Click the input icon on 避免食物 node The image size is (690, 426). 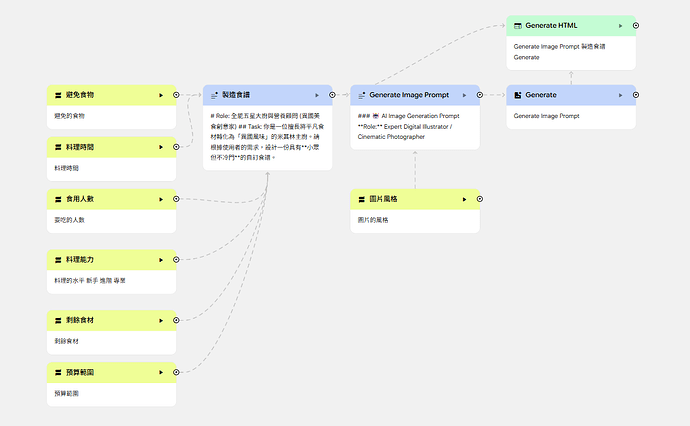(58, 95)
